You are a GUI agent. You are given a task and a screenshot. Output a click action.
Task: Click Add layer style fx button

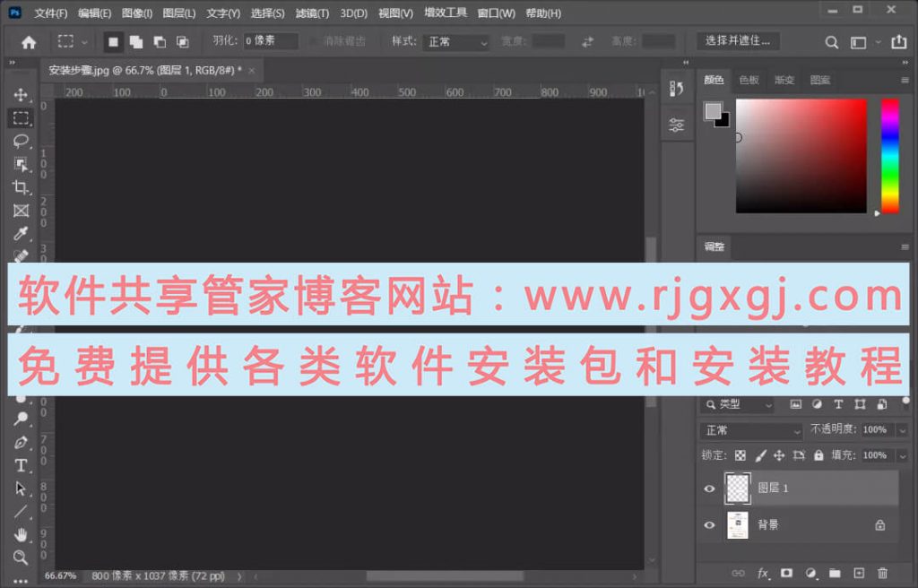pos(762,574)
